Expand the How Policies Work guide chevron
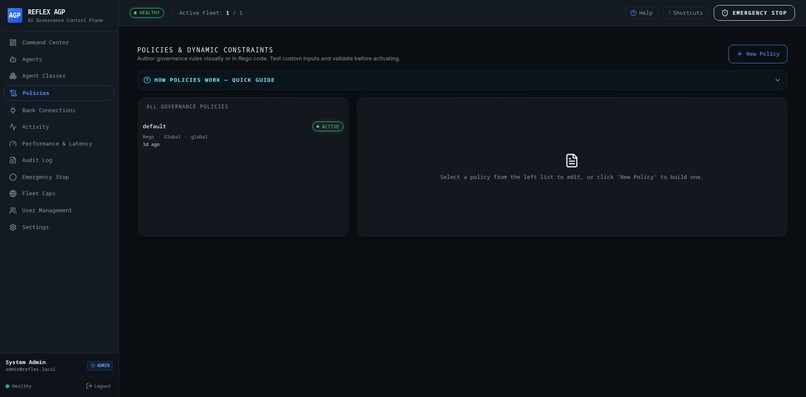The image size is (806, 397). tap(777, 80)
